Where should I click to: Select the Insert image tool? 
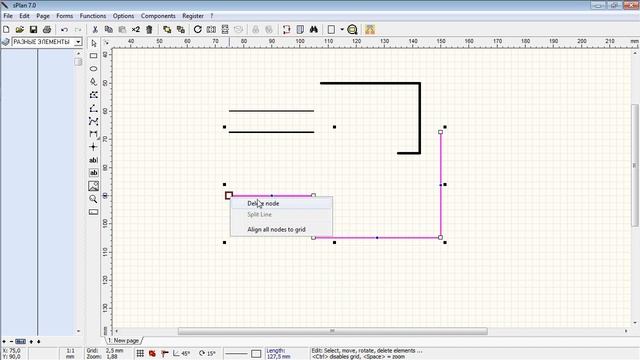point(93,186)
